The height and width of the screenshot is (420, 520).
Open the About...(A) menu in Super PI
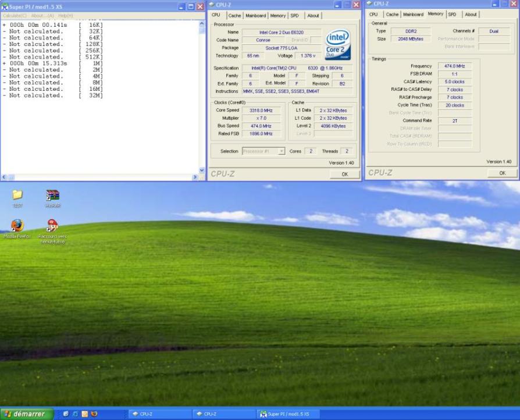pyautogui.click(x=42, y=16)
